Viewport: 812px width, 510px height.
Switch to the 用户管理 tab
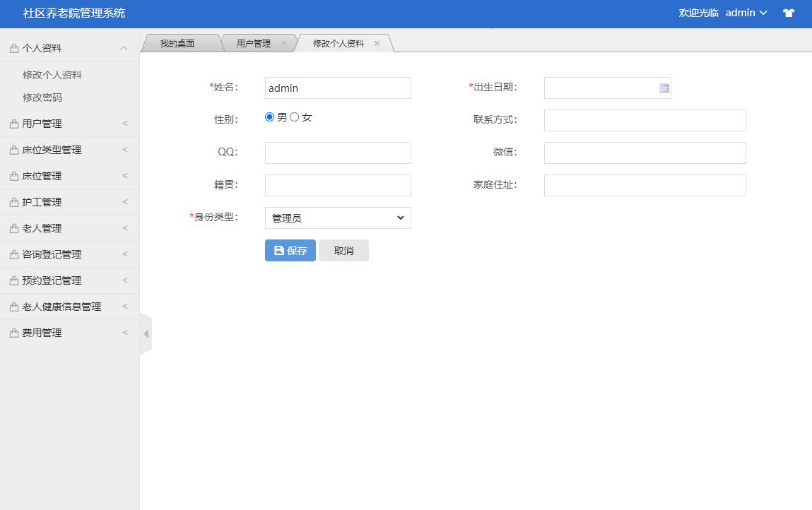coord(254,42)
